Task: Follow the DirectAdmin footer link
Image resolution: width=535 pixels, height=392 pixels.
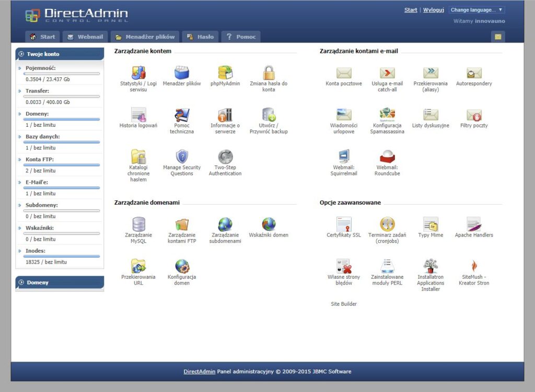Action: coord(199,372)
